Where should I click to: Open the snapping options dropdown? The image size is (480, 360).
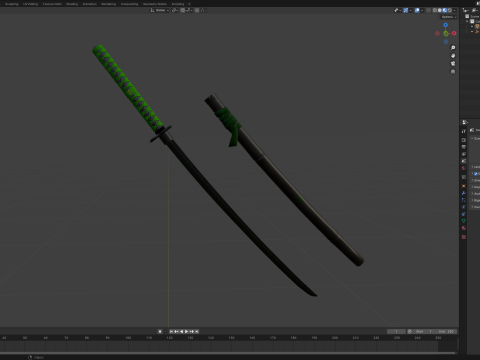pos(188,10)
